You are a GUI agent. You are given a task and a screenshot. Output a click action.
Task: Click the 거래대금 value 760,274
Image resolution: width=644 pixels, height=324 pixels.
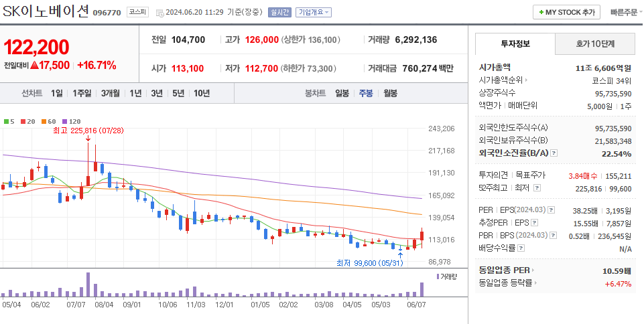(x=420, y=68)
